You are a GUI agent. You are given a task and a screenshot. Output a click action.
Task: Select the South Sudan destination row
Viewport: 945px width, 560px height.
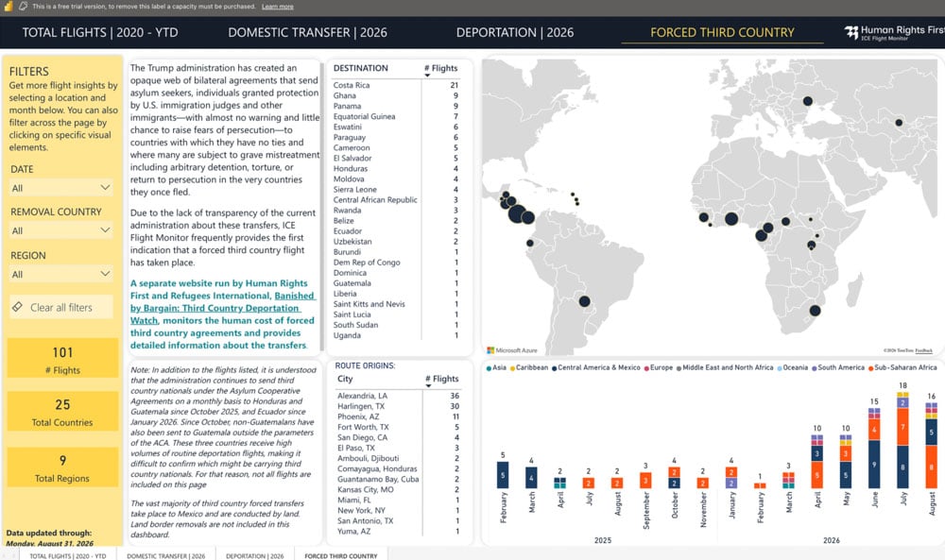click(396, 325)
